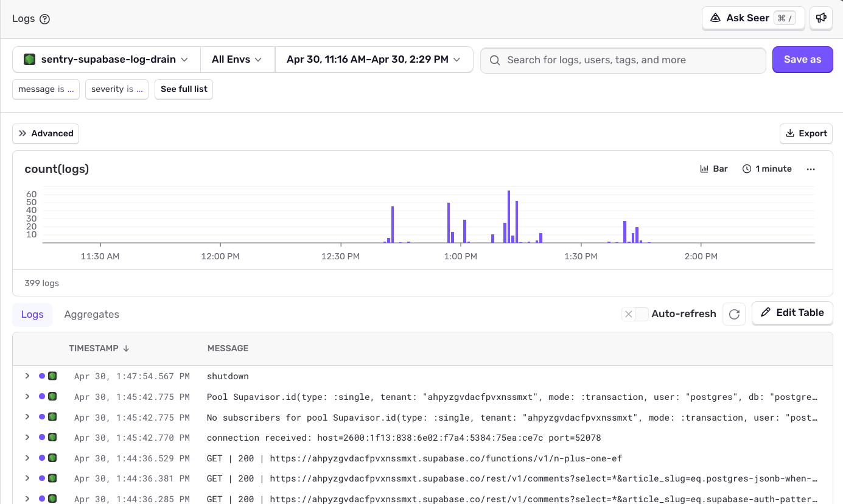843x504 pixels.
Task: Expand the 'connection received' log row
Action: (x=27, y=438)
